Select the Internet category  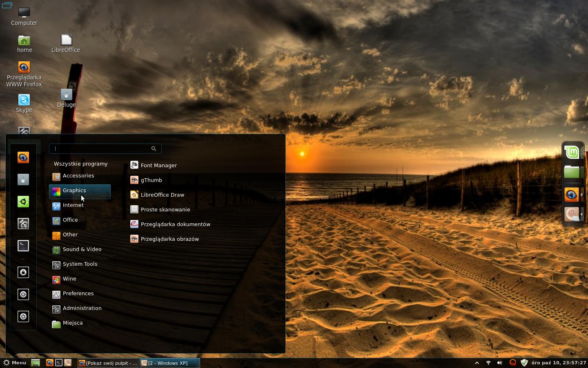tap(80, 206)
